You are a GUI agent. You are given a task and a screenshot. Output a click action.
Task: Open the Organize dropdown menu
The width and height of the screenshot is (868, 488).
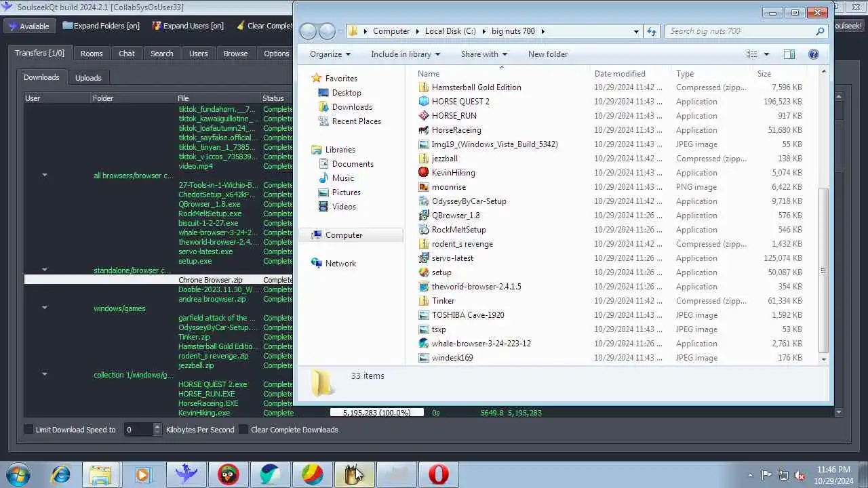(x=330, y=54)
